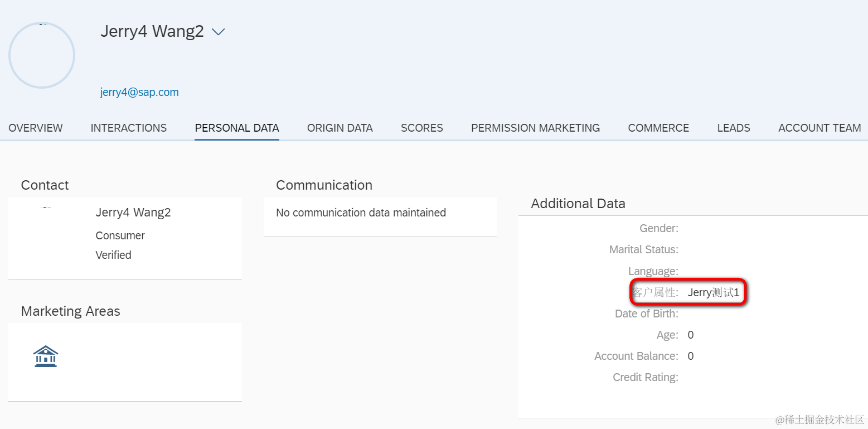Click the Language field label
Image resolution: width=868 pixels, height=429 pixels.
pos(653,271)
